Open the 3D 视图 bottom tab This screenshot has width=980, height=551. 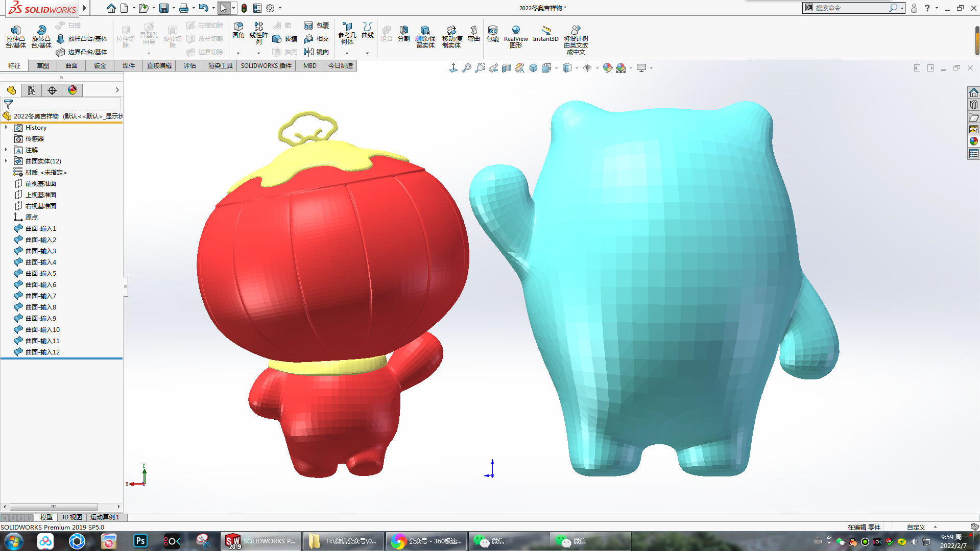(71, 517)
